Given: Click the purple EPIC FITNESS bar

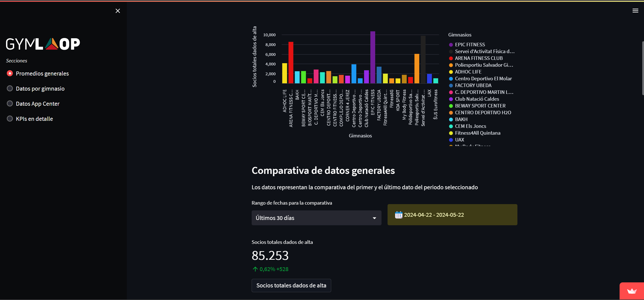Looking at the screenshot, I should [x=373, y=57].
